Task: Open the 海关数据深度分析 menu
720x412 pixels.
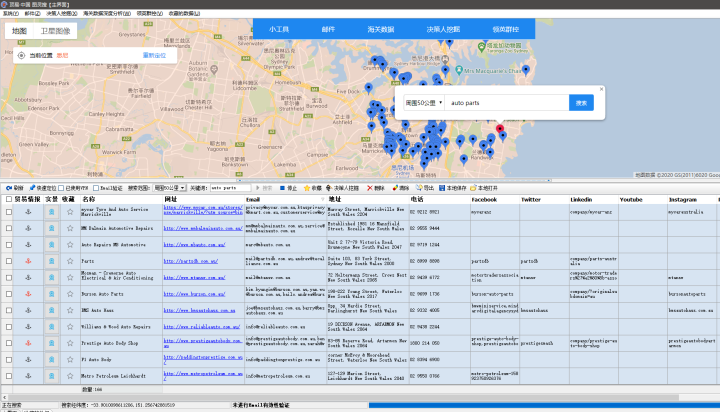Action: click(x=107, y=13)
